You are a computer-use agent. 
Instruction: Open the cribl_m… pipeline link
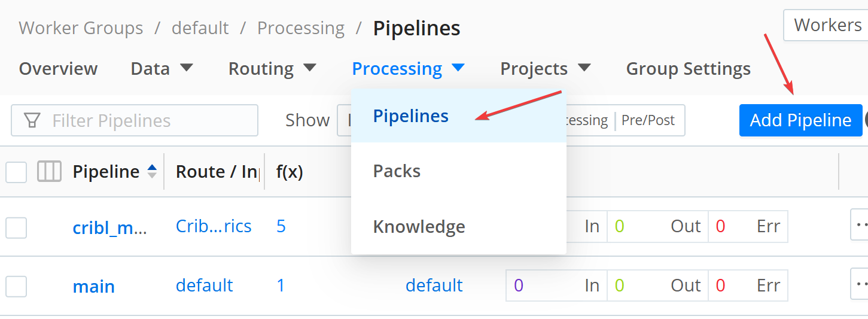pyautogui.click(x=109, y=227)
